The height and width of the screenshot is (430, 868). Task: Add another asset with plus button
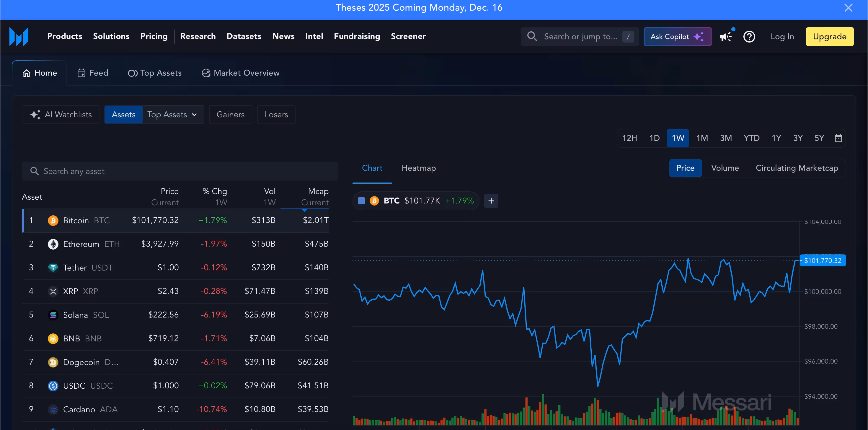click(x=491, y=201)
